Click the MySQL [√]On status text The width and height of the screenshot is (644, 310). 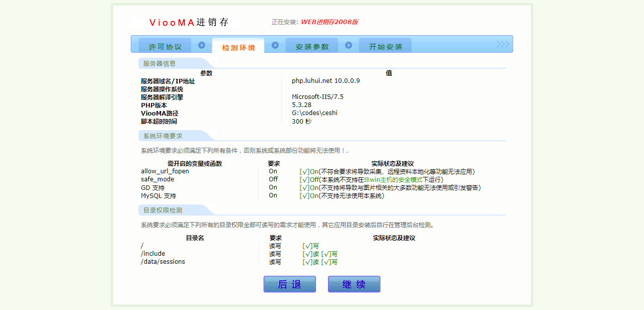pyautogui.click(x=309, y=196)
